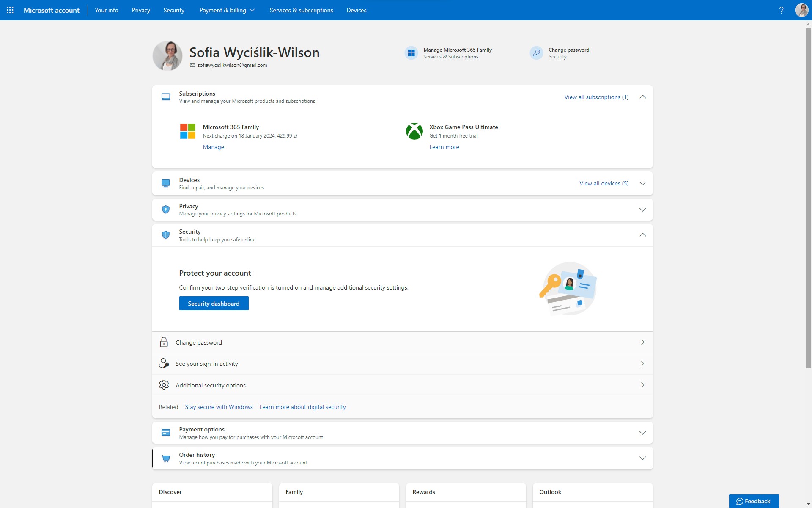Viewport: 812px width, 508px height.
Task: Click the Protect your account heading
Action: pos(215,273)
